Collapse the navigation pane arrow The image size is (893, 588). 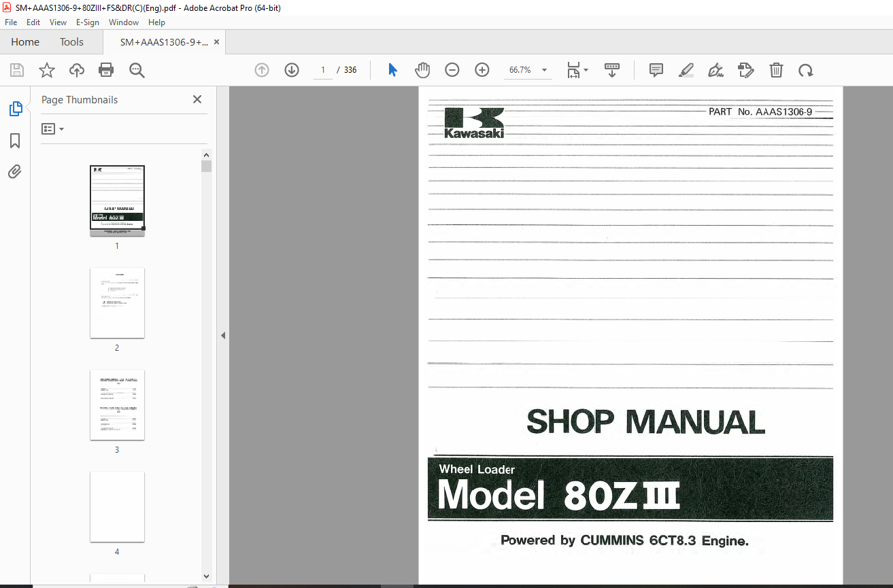222,335
